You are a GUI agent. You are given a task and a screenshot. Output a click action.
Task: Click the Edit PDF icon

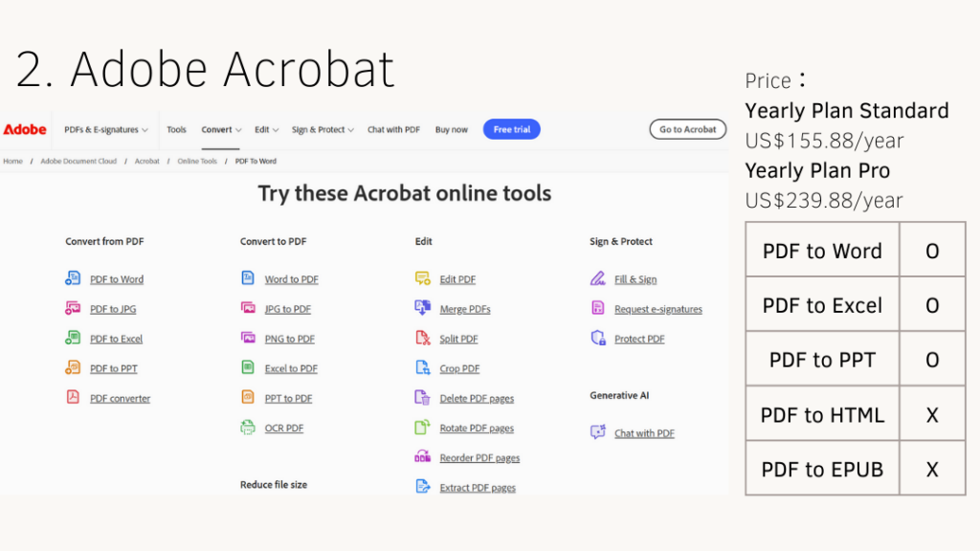coord(422,278)
